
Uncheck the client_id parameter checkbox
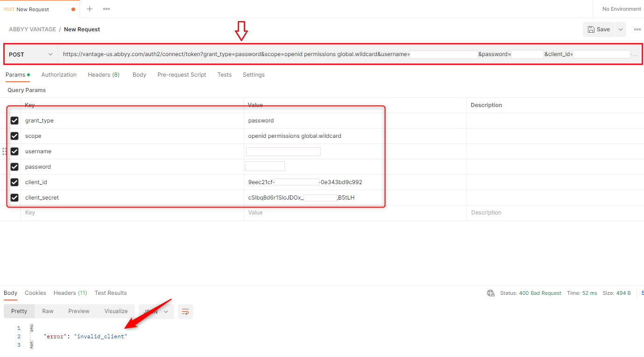14,182
